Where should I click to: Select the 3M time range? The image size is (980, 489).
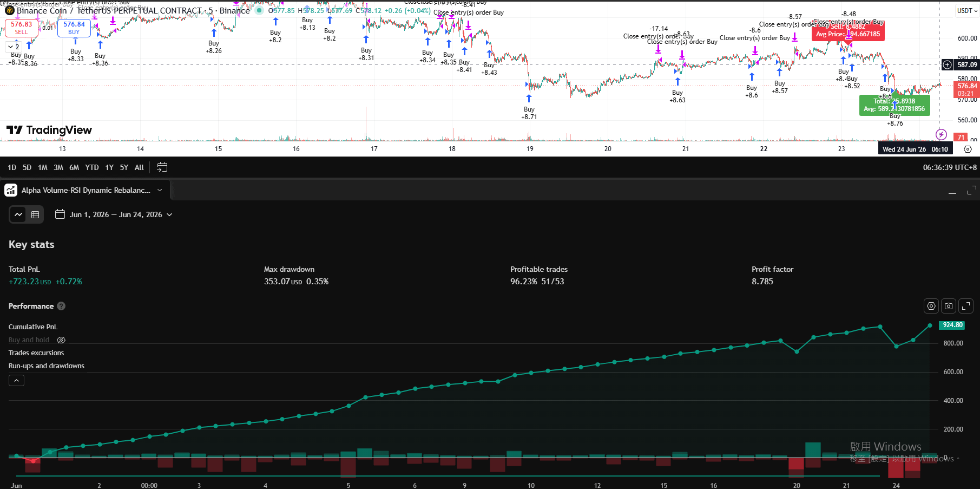pos(58,167)
